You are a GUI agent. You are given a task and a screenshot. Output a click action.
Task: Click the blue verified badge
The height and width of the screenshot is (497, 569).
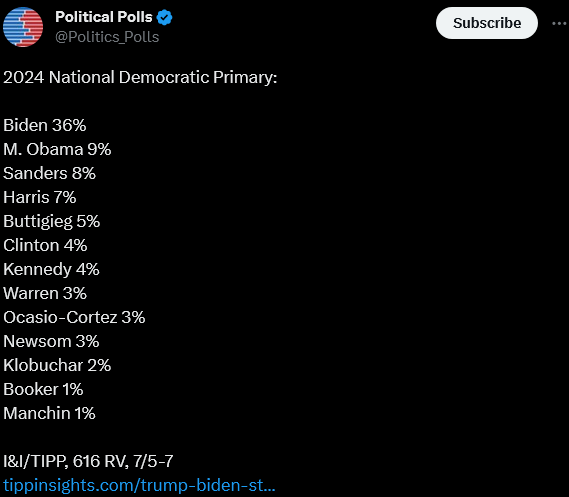tap(164, 17)
